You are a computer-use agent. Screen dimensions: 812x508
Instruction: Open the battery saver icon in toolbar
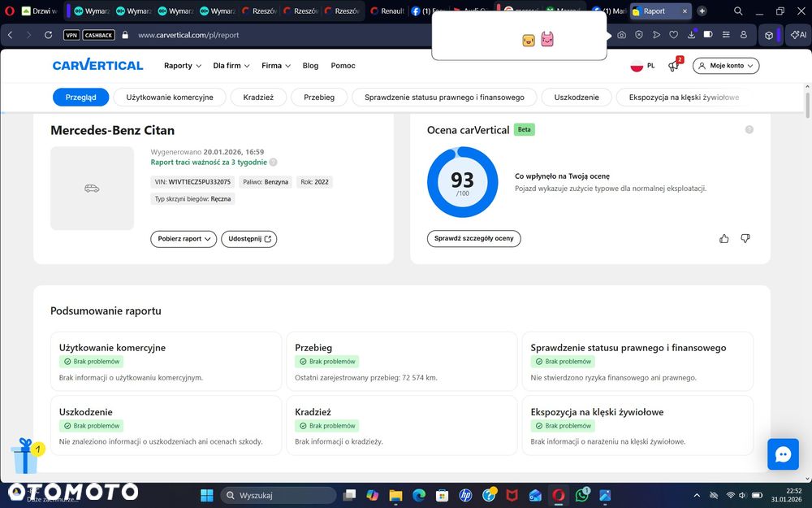[x=708, y=34]
